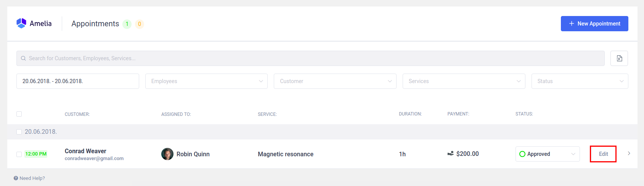Click the Conrad Weaver customer name
This screenshot has width=644, height=186.
(x=85, y=151)
